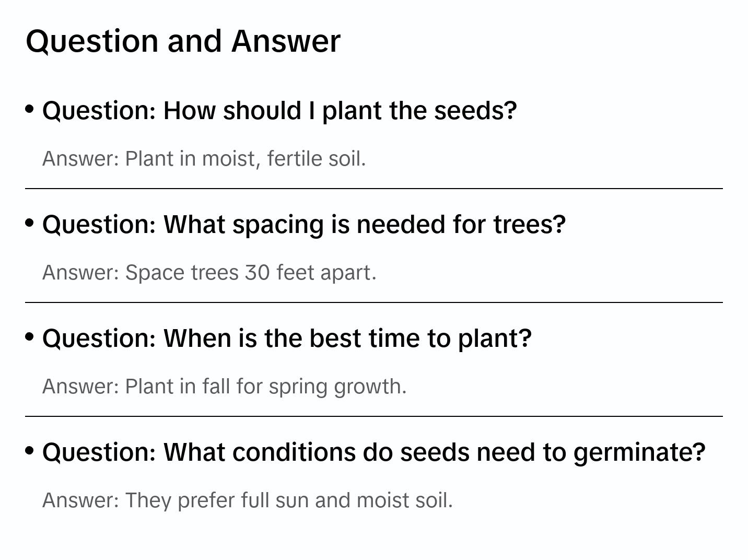Click the bullet beside the best planting time question
Viewport: 748px width, 560px height.
[x=30, y=336]
